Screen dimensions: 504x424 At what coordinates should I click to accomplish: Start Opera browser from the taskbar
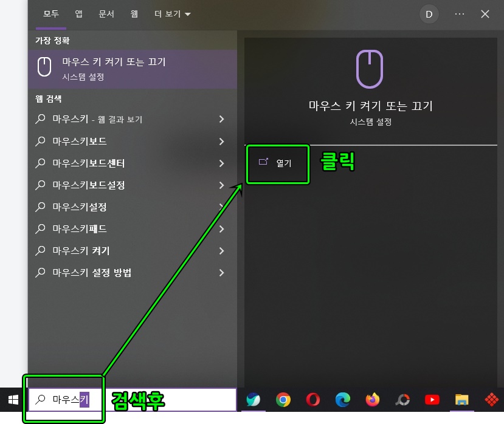(x=312, y=400)
